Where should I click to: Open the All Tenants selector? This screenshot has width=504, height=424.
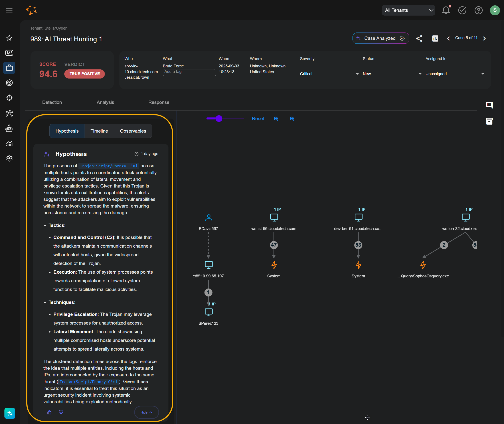pyautogui.click(x=408, y=10)
